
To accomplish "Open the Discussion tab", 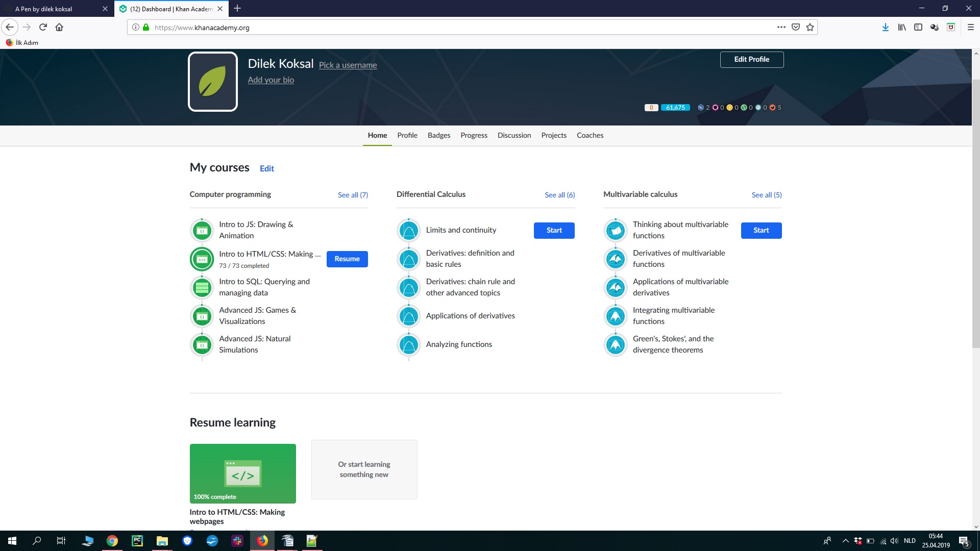I will pos(514,136).
